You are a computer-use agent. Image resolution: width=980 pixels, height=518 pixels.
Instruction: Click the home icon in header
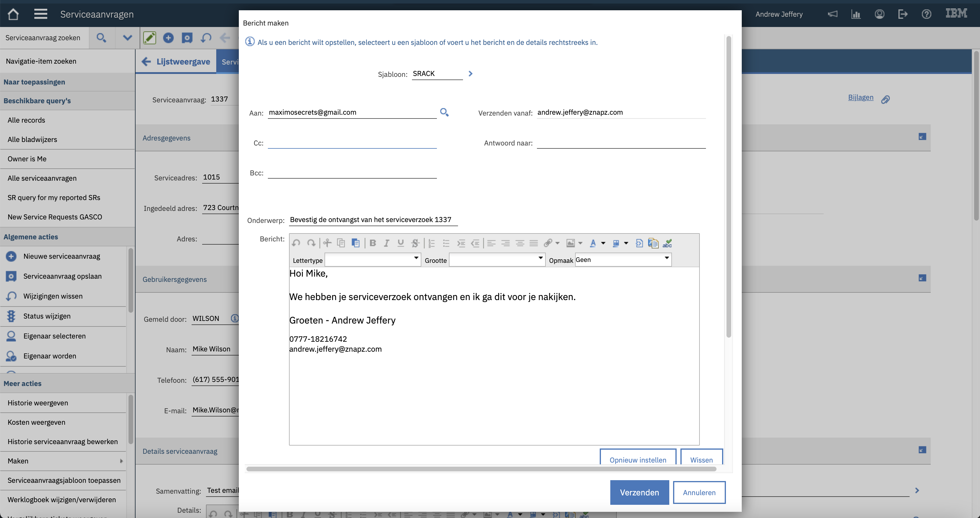pos(13,14)
